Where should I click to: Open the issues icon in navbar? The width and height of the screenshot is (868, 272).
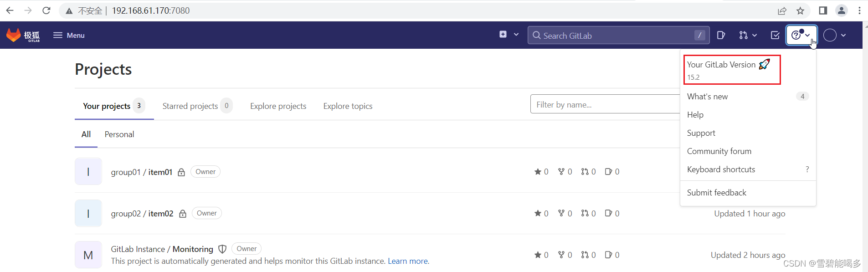coord(721,35)
